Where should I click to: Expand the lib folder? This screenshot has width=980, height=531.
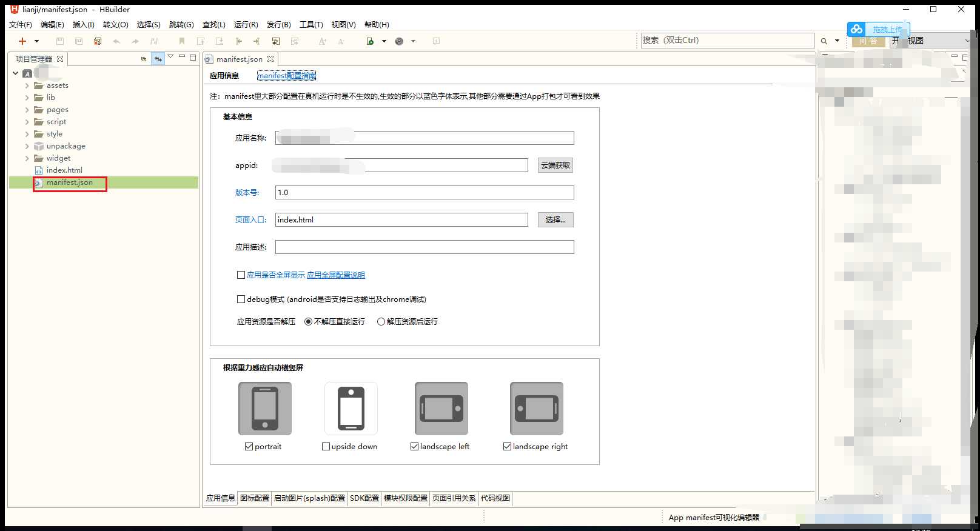(27, 98)
